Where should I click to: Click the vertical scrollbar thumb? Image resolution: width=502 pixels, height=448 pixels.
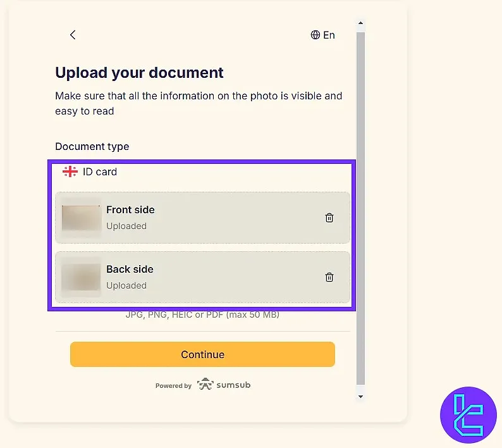360,208
